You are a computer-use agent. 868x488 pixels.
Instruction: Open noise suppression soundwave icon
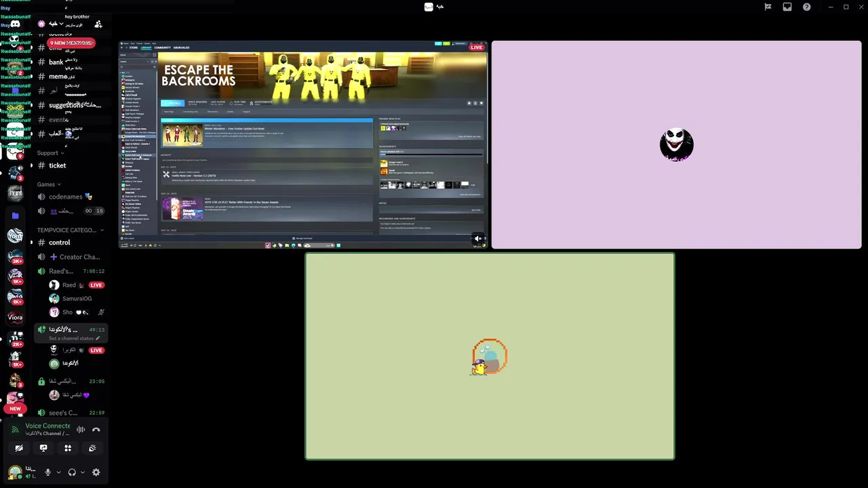81,430
